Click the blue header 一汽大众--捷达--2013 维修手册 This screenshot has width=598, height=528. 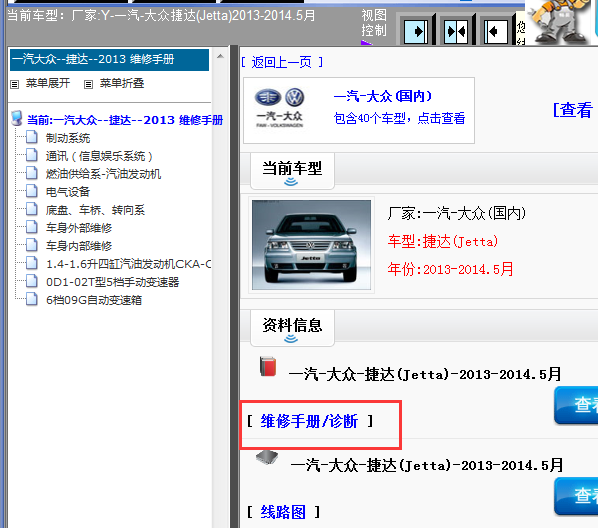109,60
